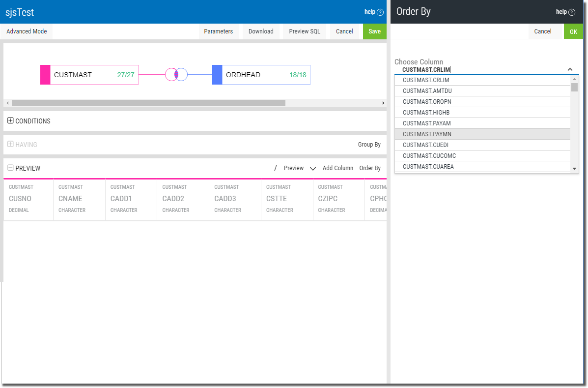Image resolution: width=588 pixels, height=388 pixels.
Task: Click the diagram scroll left arrow
Action: click(7, 103)
